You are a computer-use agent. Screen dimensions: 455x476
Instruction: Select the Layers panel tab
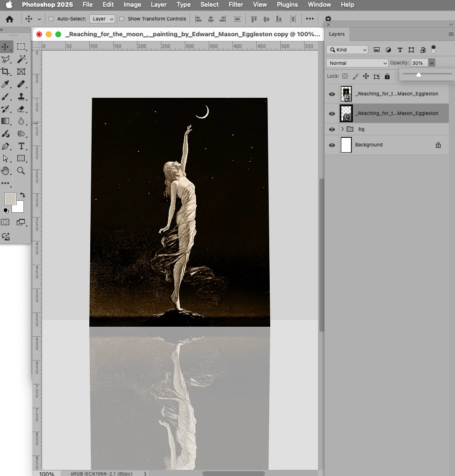[337, 34]
